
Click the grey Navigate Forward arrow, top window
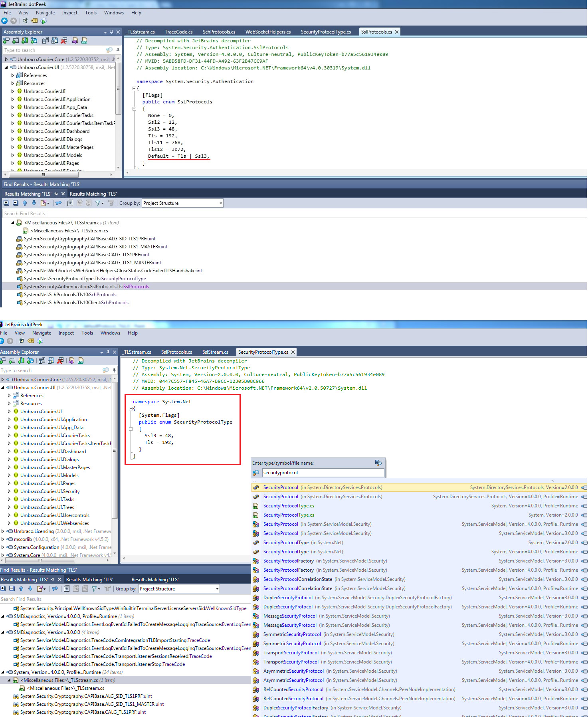pos(14,21)
